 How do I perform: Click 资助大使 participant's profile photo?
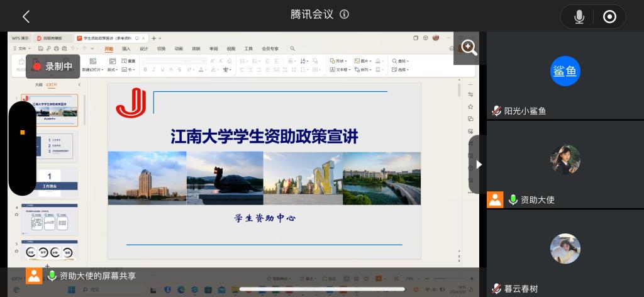point(565,159)
